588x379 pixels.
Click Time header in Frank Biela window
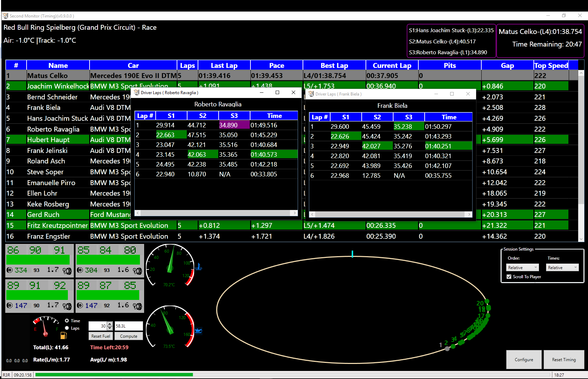tap(449, 117)
